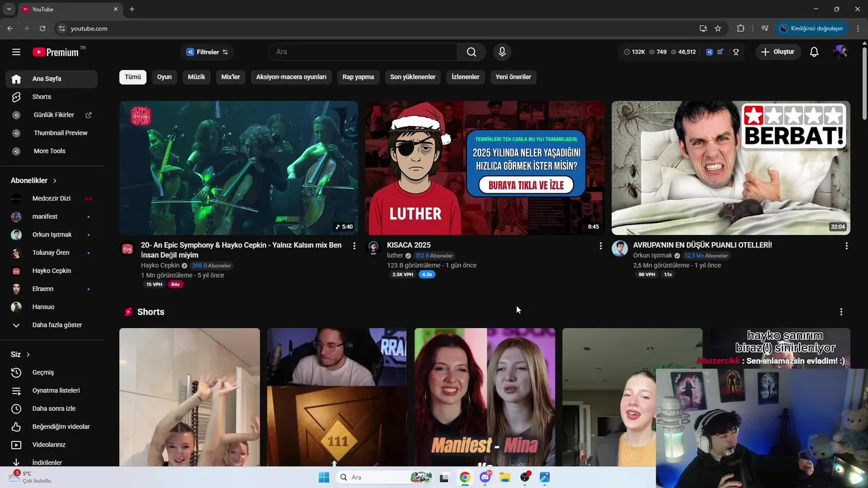Open options menu for KISACA 2025 video

[x=600, y=246]
